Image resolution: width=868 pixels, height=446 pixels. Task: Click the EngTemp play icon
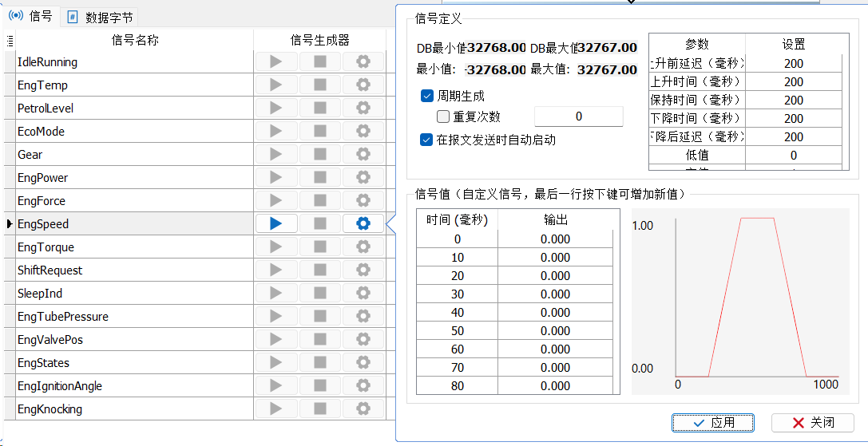(276, 85)
